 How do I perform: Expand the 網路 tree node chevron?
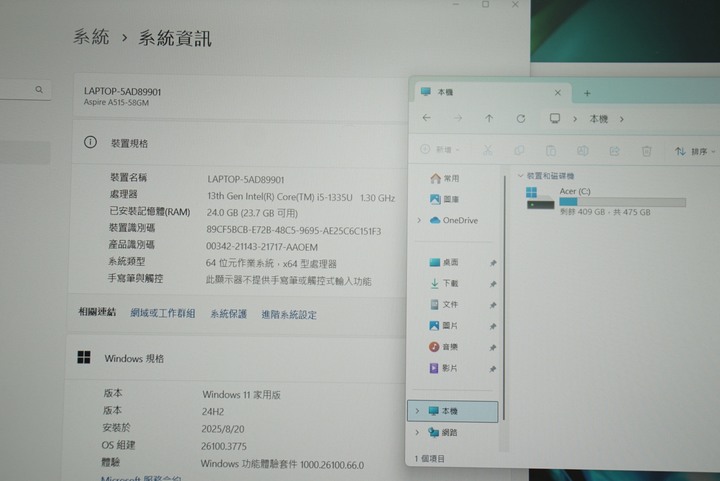coord(417,432)
